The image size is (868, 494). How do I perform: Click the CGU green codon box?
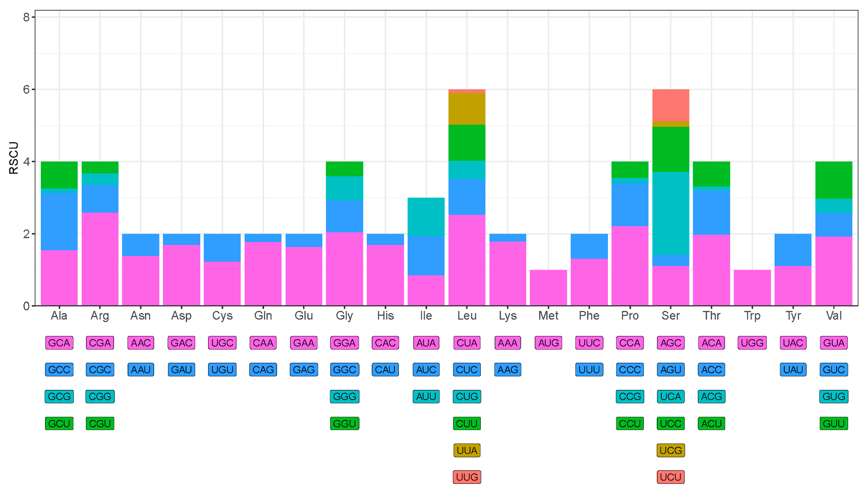coord(100,423)
